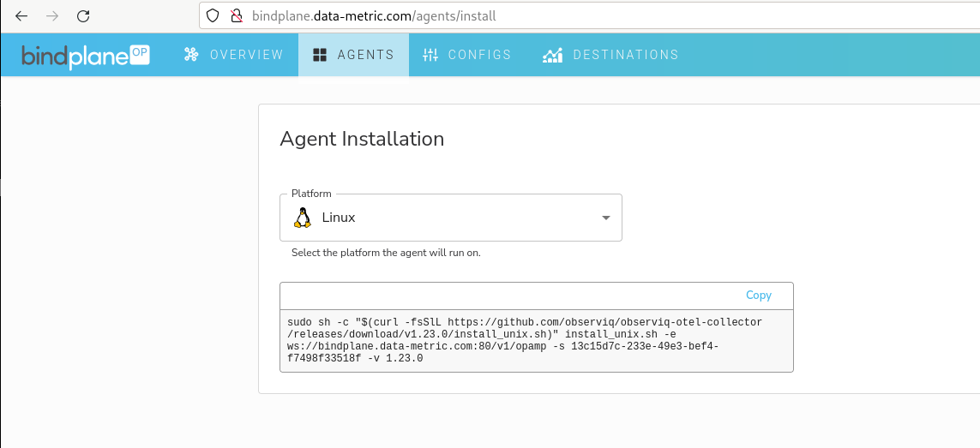This screenshot has width=980, height=448.
Task: Open the Agents tab
Action: [x=354, y=55]
